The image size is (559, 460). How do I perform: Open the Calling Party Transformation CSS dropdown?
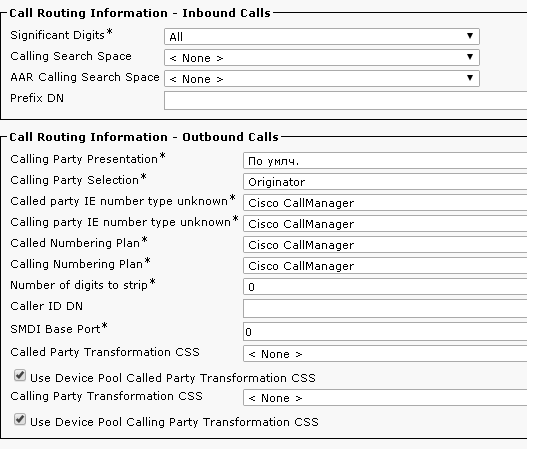pos(385,398)
